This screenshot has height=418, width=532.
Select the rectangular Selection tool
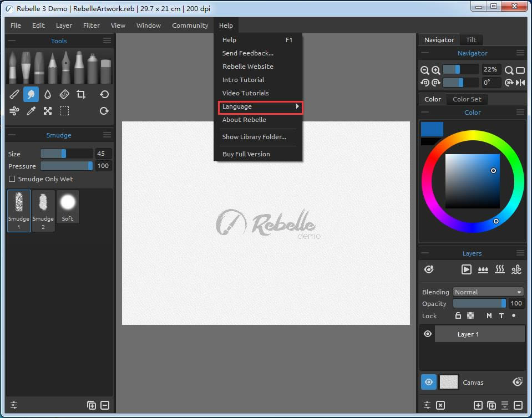[64, 111]
